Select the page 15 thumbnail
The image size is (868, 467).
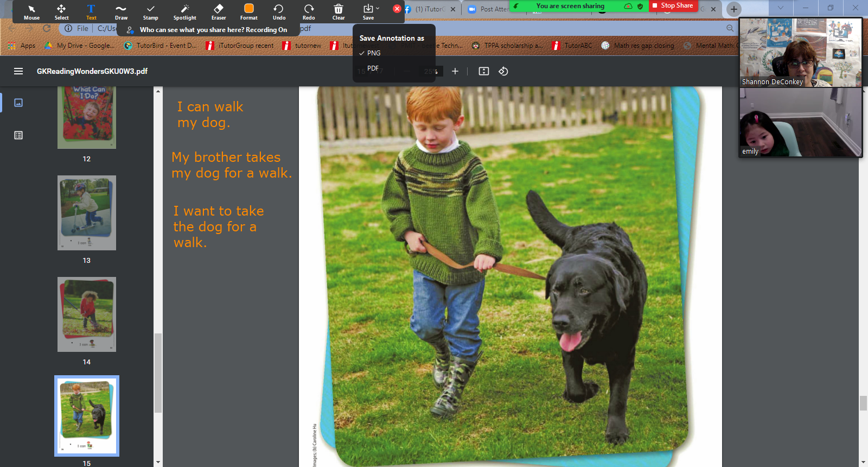tap(87, 416)
